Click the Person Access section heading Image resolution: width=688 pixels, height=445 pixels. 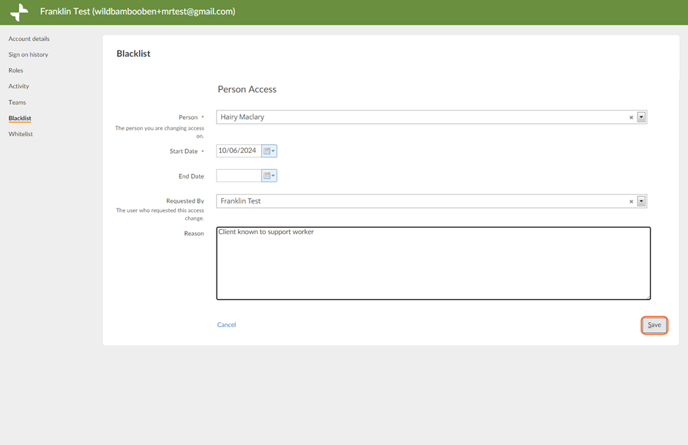pos(247,89)
